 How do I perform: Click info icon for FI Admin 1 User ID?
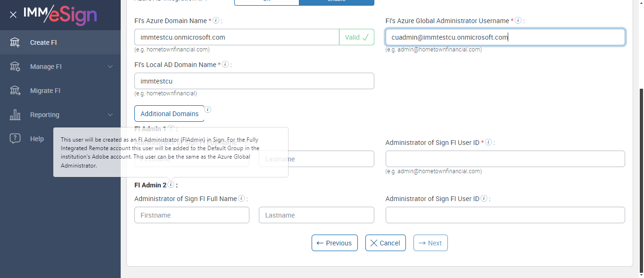488,142
